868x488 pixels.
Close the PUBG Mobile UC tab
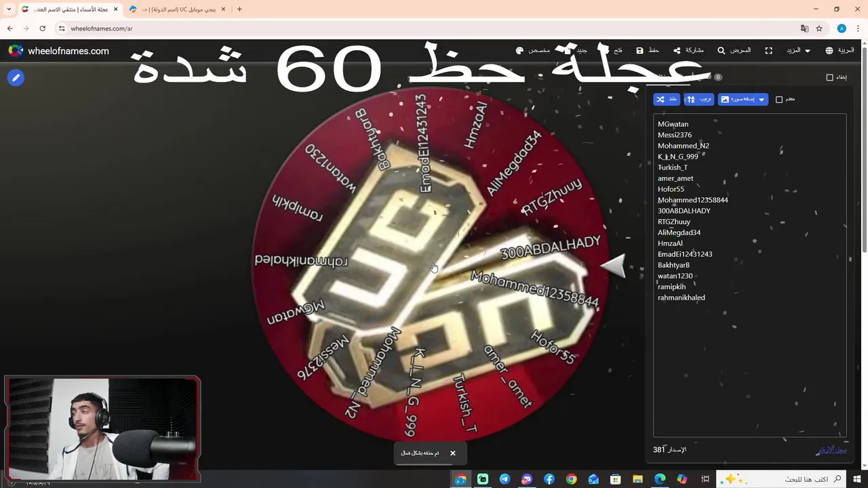point(223,9)
